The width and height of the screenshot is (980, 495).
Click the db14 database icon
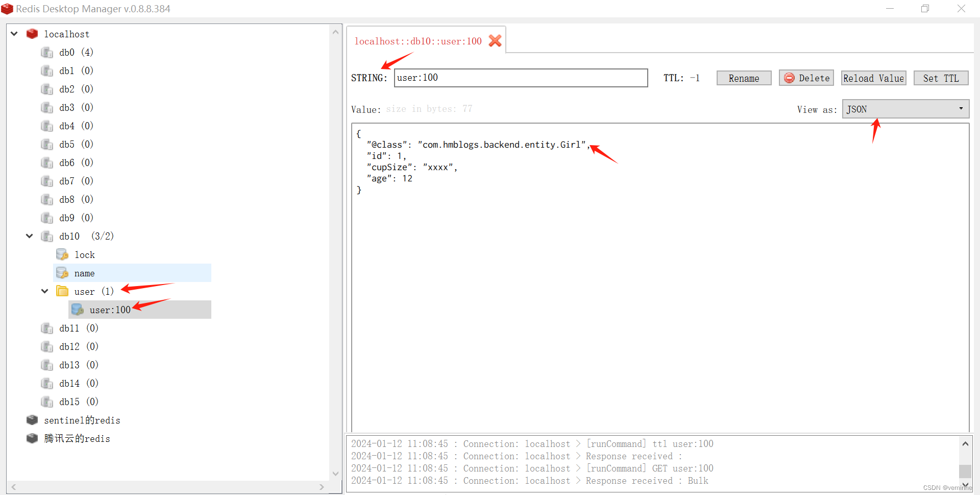pyautogui.click(x=47, y=383)
